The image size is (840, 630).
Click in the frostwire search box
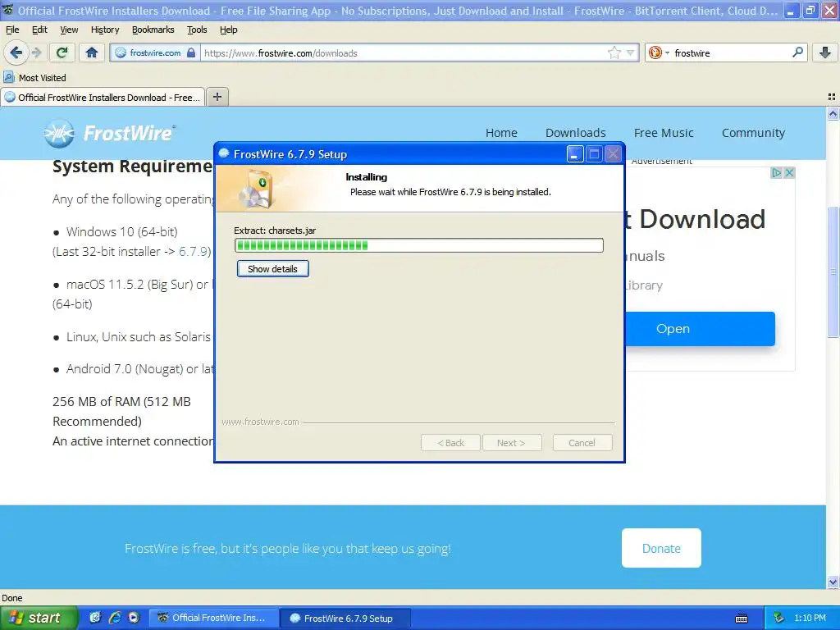(x=731, y=52)
